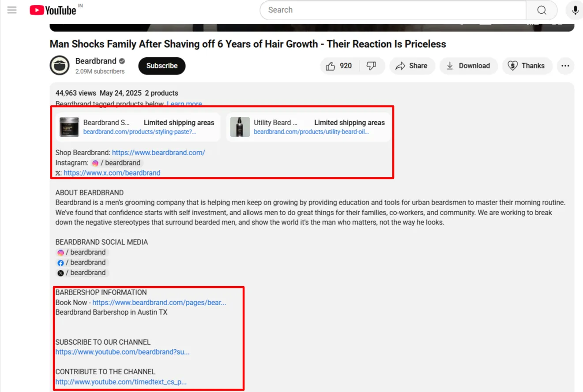The height and width of the screenshot is (392, 583).
Task: Dislike the video with the thumbs down
Action: point(372,65)
